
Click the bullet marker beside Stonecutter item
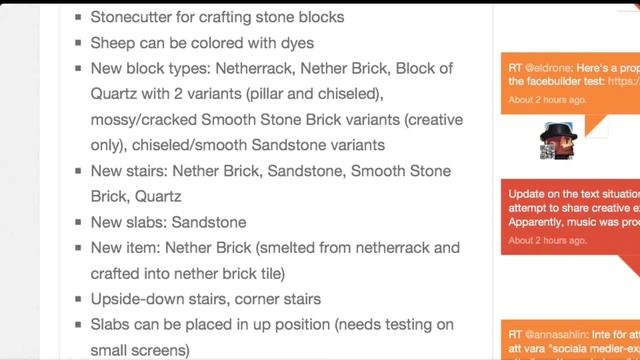[78, 17]
